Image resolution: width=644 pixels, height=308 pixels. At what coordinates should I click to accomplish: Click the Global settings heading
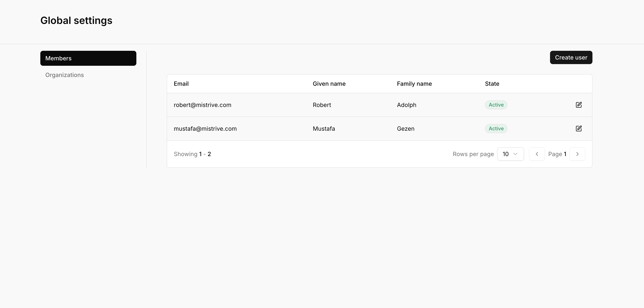[76, 21]
